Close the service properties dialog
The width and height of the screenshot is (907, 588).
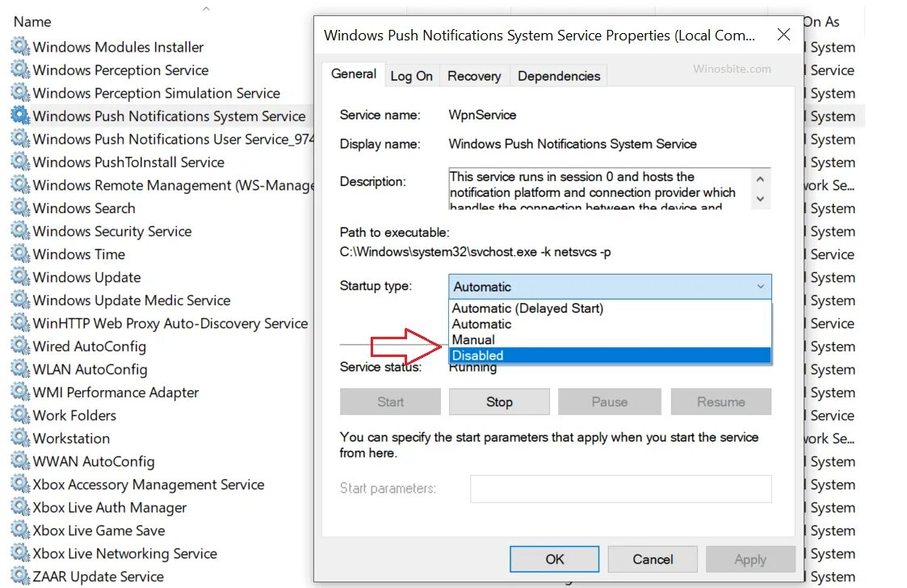point(783,35)
